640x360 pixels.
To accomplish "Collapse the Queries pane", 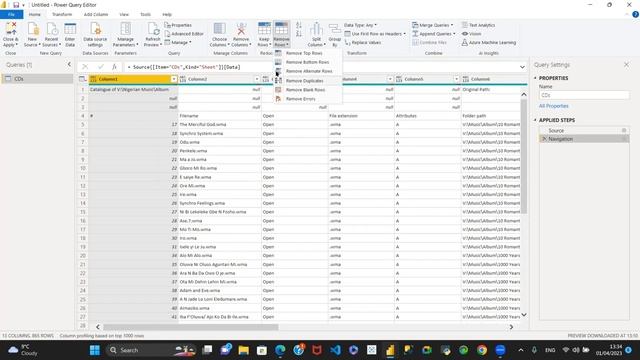I will coord(69,64).
